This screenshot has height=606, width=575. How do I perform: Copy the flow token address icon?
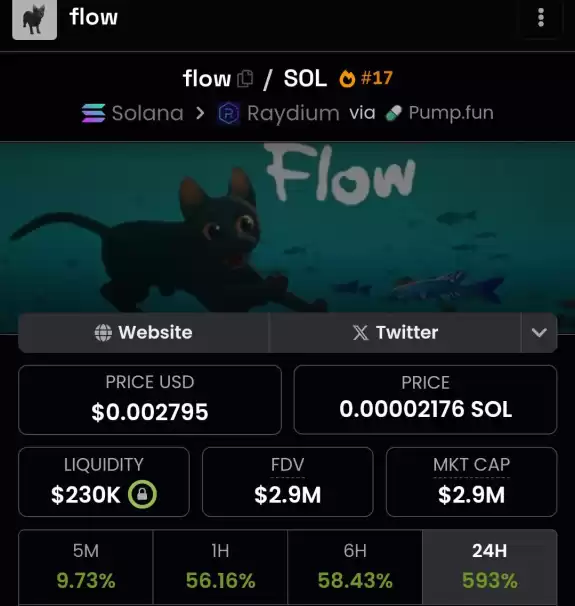click(245, 79)
